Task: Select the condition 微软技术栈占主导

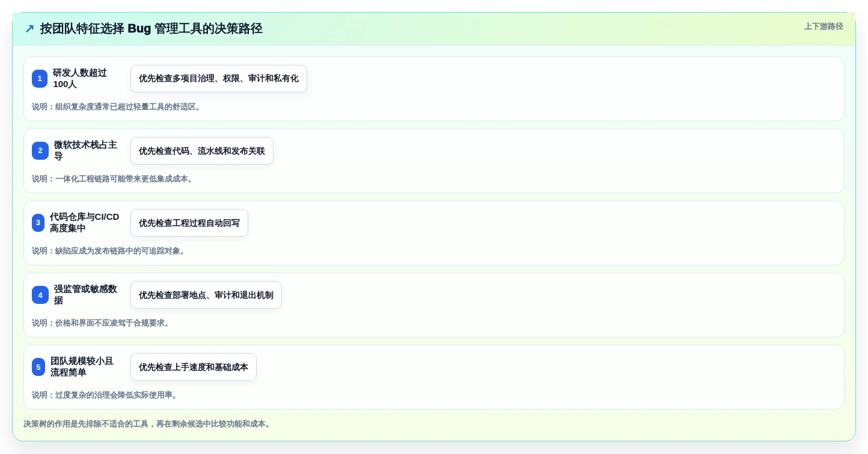Action: click(85, 151)
